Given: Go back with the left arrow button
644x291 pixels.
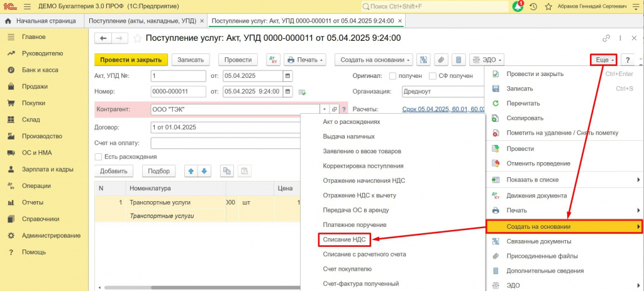Looking at the screenshot, I should tap(103, 38).
